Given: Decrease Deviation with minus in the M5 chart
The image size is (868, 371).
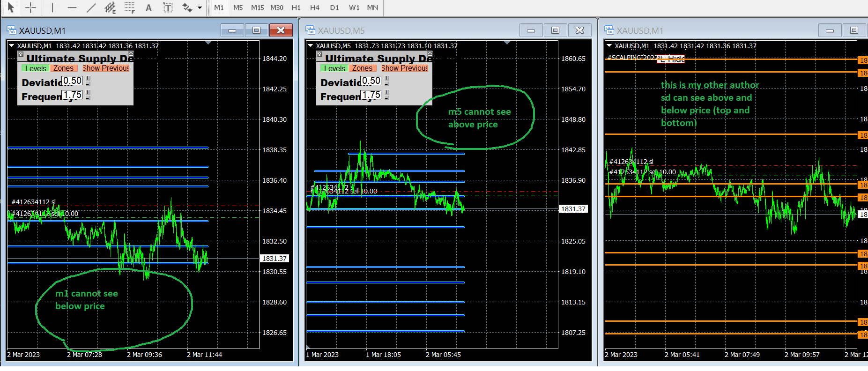Looking at the screenshot, I should [x=387, y=84].
